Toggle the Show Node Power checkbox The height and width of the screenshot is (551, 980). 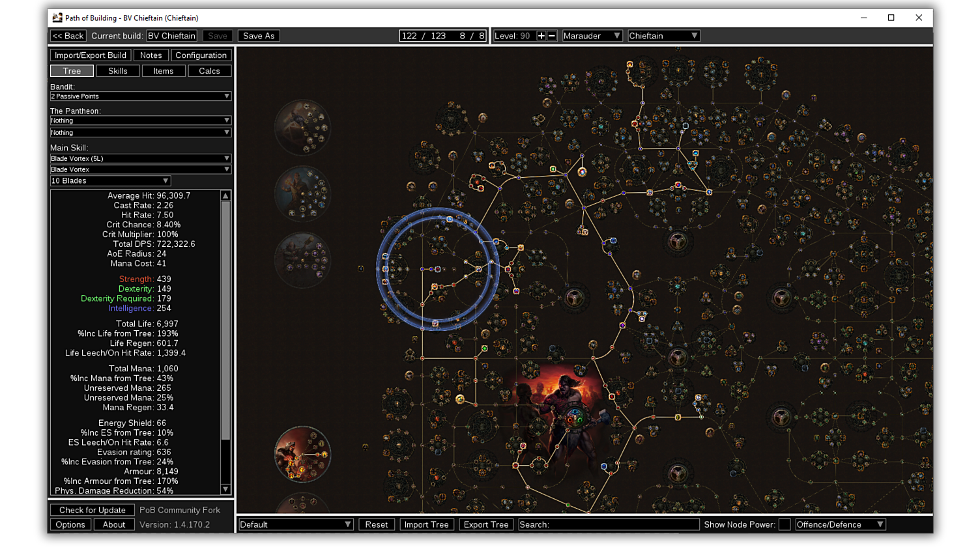coord(785,524)
